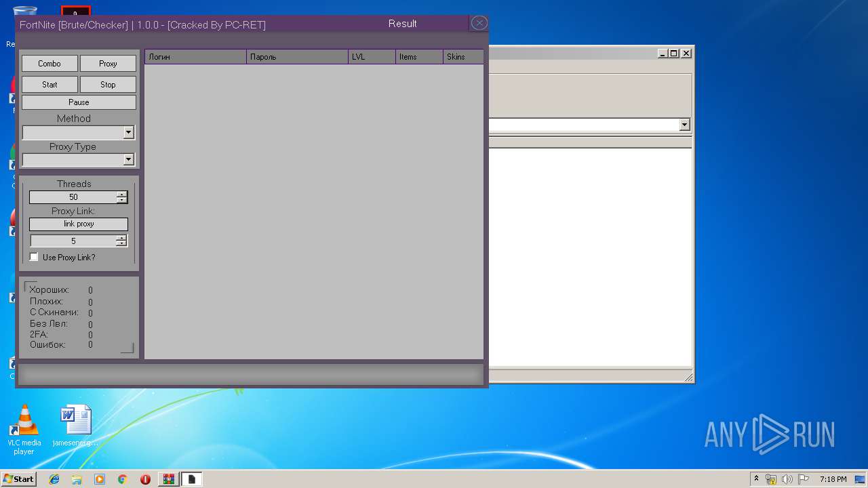The width and height of the screenshot is (868, 488).
Task: Click the Без Лвл counter label
Action: [x=49, y=323]
